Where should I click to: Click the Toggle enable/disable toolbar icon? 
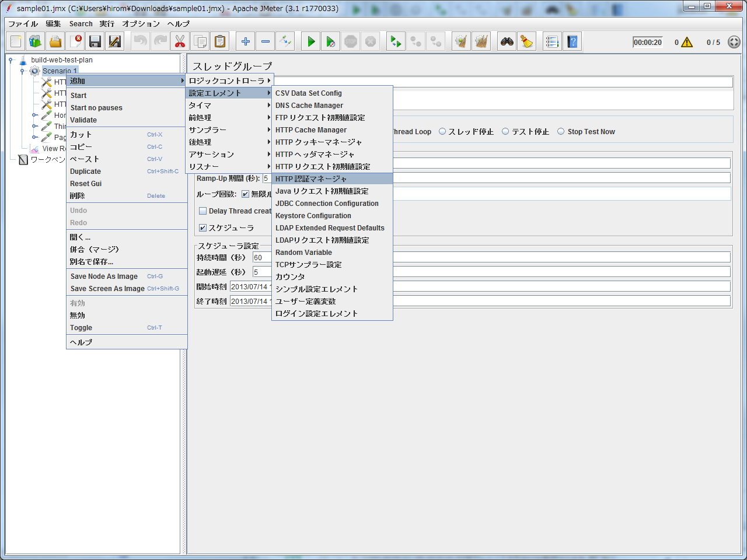tap(285, 41)
